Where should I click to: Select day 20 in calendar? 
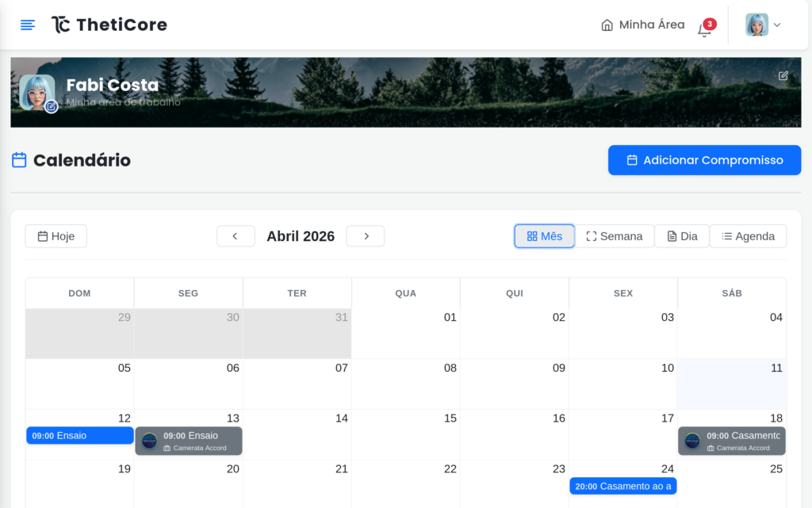(x=189, y=484)
